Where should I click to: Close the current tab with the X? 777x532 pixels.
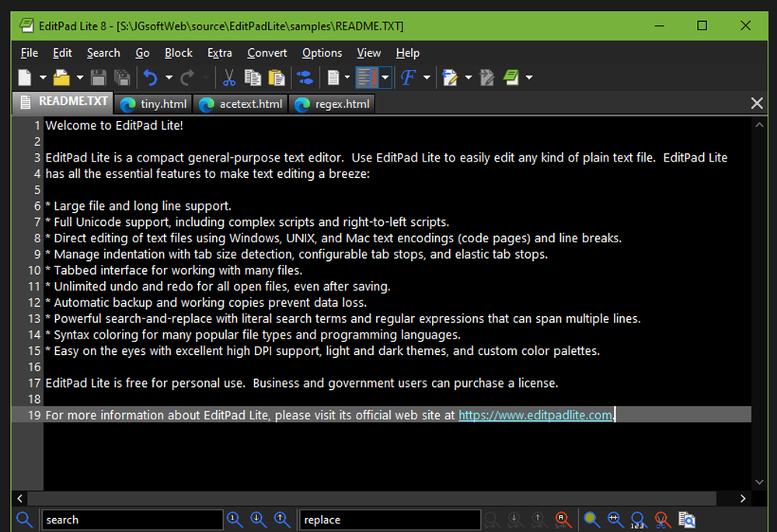pyautogui.click(x=757, y=103)
